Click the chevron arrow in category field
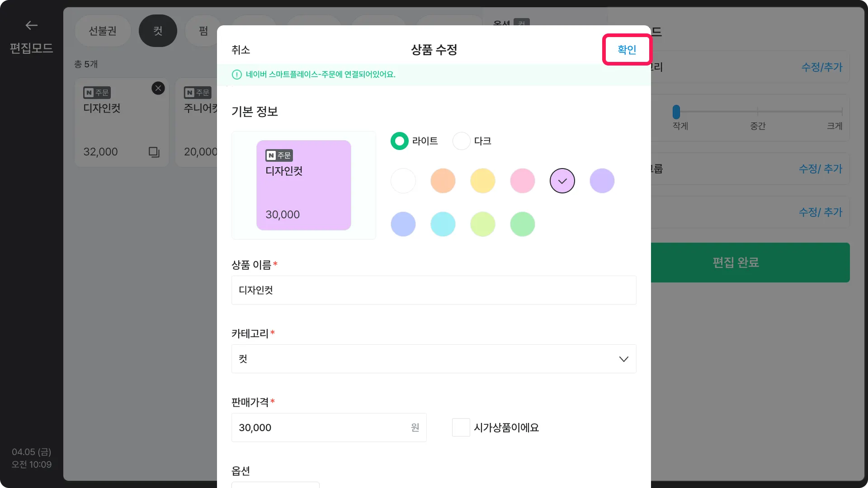The width and height of the screenshot is (868, 488). click(623, 359)
